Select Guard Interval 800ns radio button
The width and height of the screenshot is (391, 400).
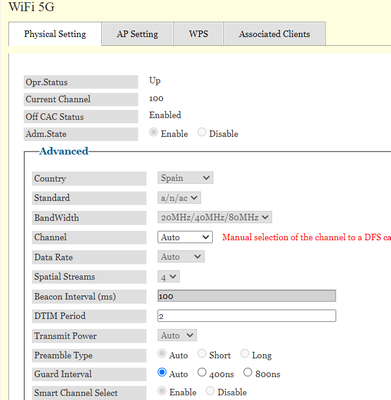coord(247,372)
